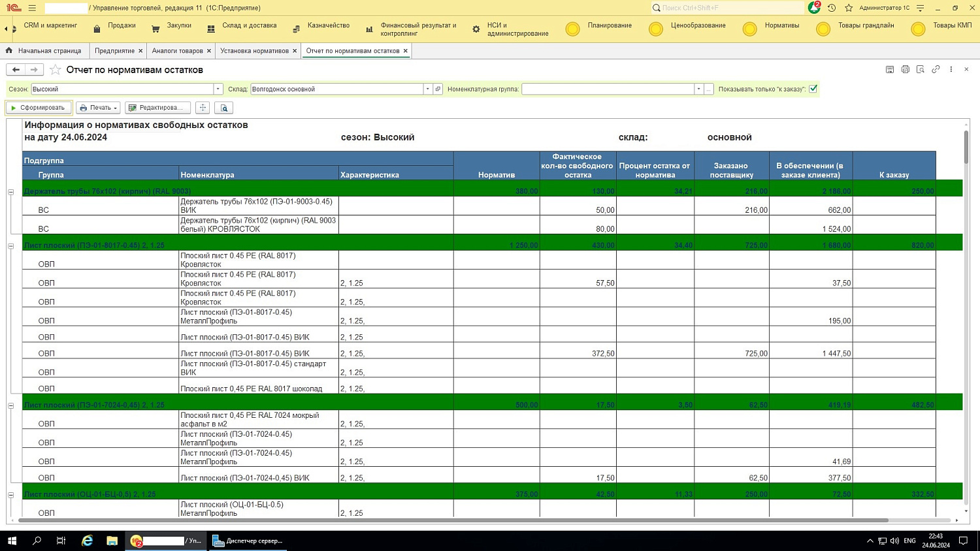The height and width of the screenshot is (551, 980).
Task: Uncheck 'Показывать только к заказу' checkbox
Action: tap(813, 89)
